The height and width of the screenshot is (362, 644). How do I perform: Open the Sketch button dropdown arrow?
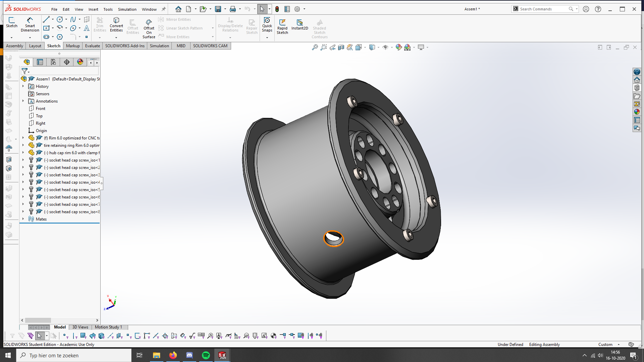click(x=11, y=38)
